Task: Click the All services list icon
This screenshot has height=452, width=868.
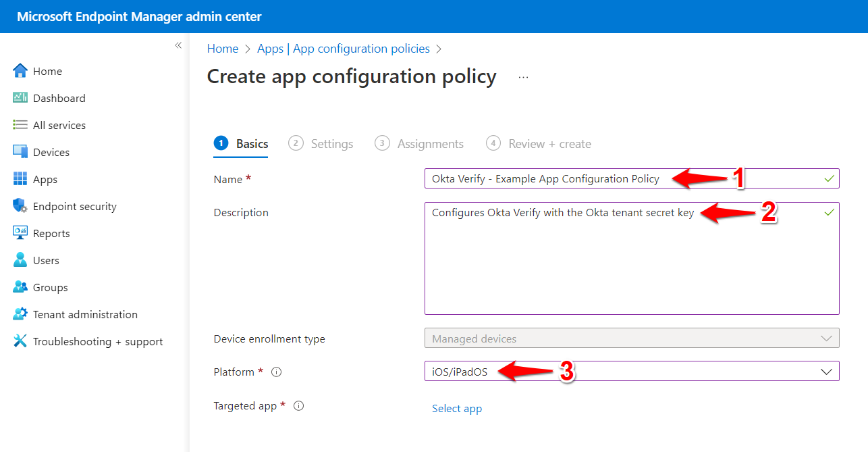Action: [20, 125]
